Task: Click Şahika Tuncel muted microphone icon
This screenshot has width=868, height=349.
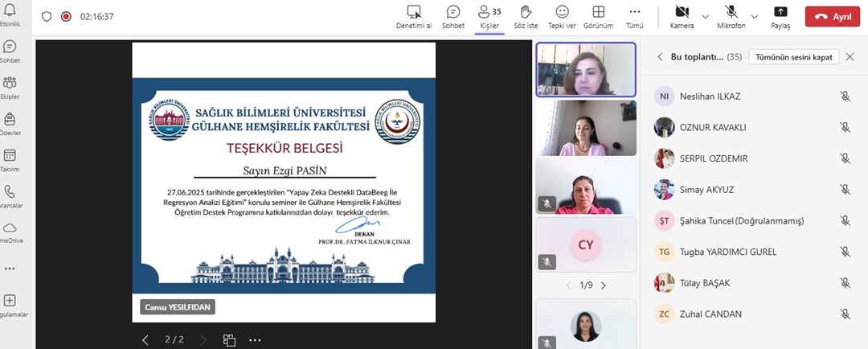Action: (845, 220)
